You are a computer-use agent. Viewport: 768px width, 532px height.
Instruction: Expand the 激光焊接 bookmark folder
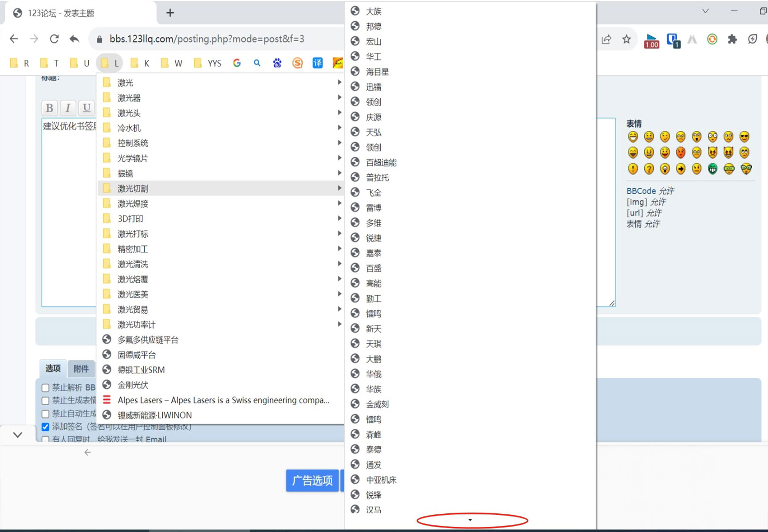[221, 203]
